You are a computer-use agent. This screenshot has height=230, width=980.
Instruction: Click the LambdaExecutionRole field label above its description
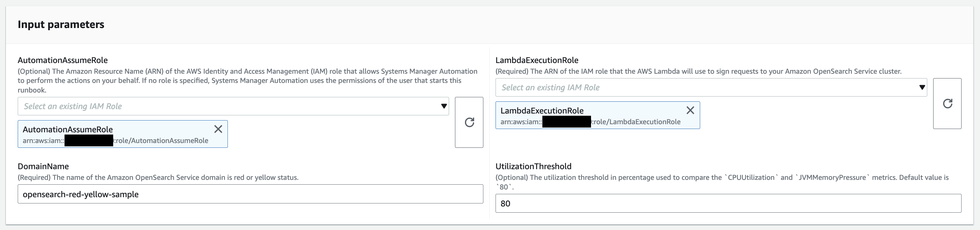pos(536,60)
